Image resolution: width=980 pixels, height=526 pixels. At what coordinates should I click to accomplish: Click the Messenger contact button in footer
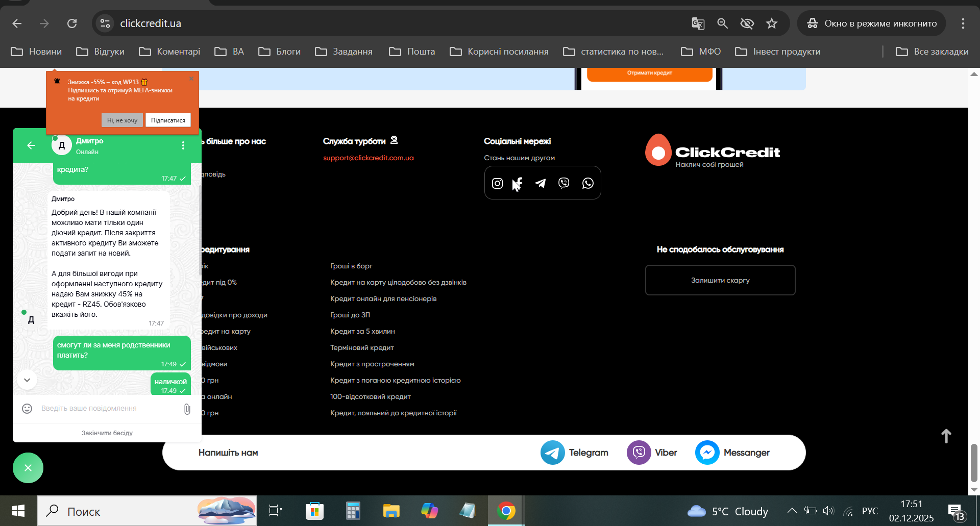(x=732, y=453)
